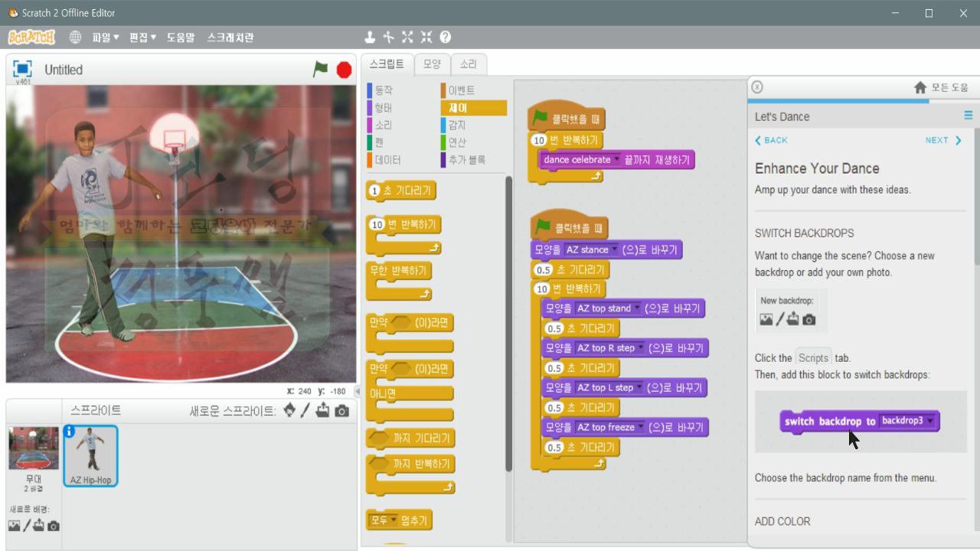980x551 pixels.
Task: Open the 편집 menu
Action: 142,37
